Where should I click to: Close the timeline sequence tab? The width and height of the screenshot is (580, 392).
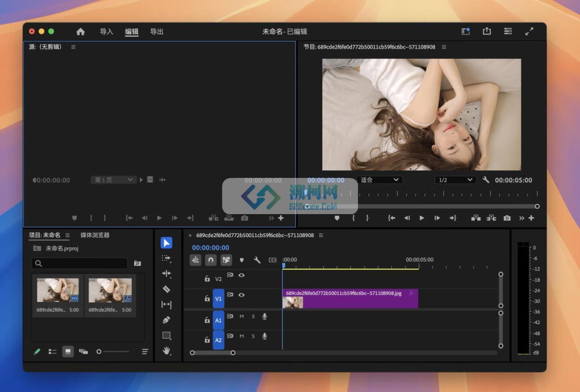pyautogui.click(x=190, y=235)
